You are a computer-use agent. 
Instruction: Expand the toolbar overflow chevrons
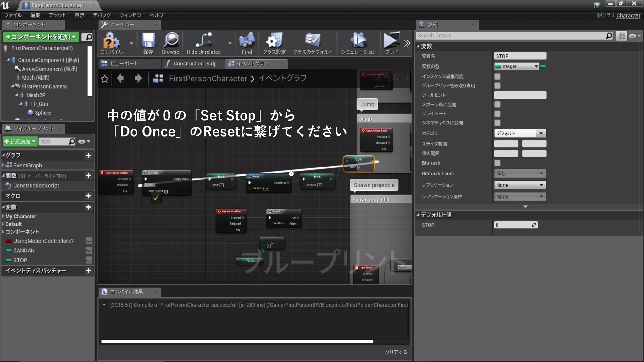[407, 43]
